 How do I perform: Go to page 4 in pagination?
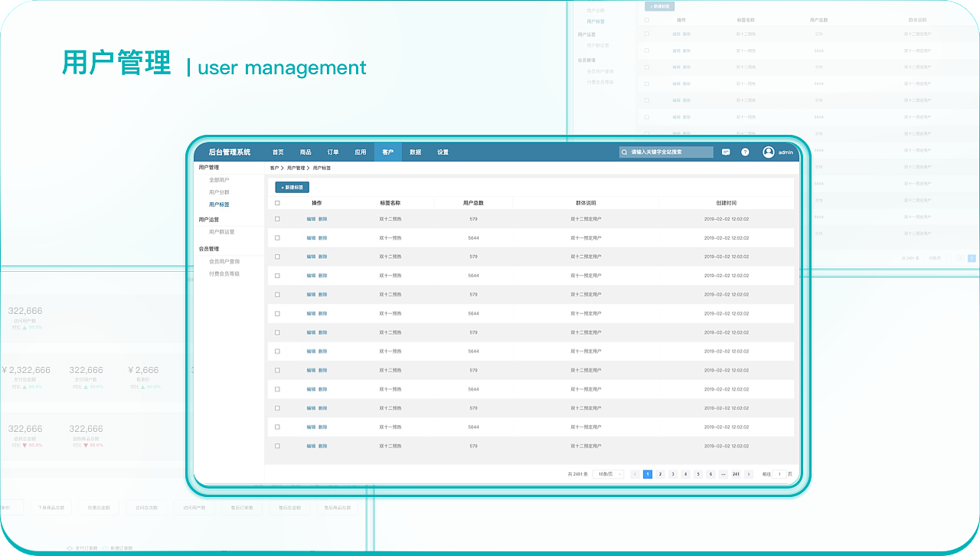pos(685,474)
